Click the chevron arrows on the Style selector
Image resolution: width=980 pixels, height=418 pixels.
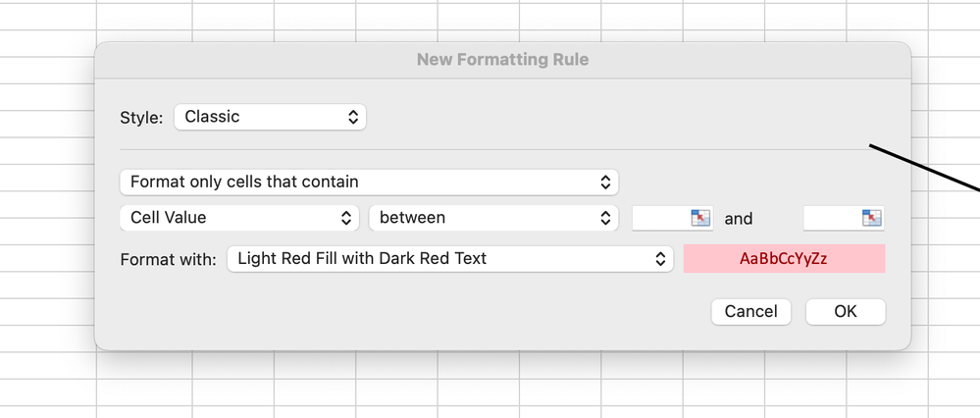pyautogui.click(x=353, y=117)
